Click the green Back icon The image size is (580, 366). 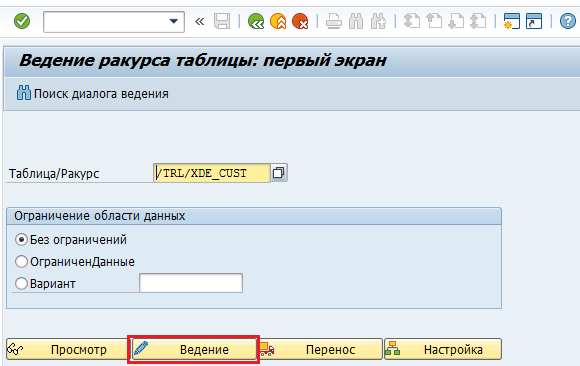256,21
